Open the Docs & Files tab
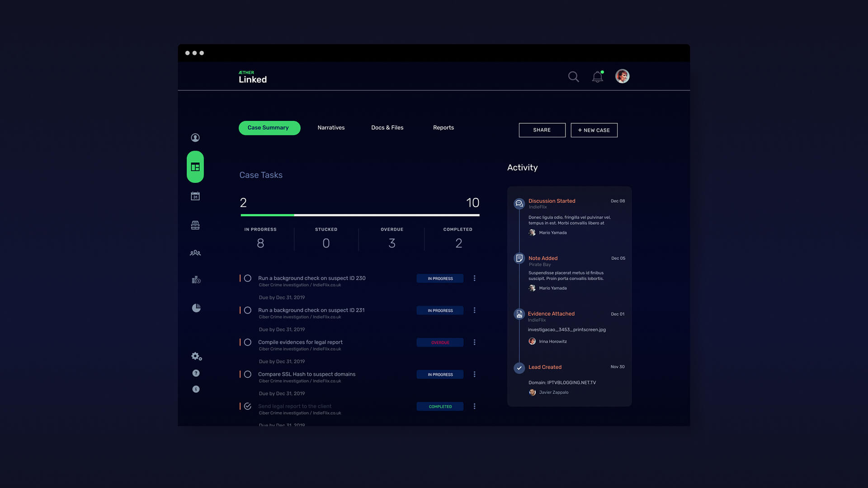The width and height of the screenshot is (868, 488). [x=387, y=128]
